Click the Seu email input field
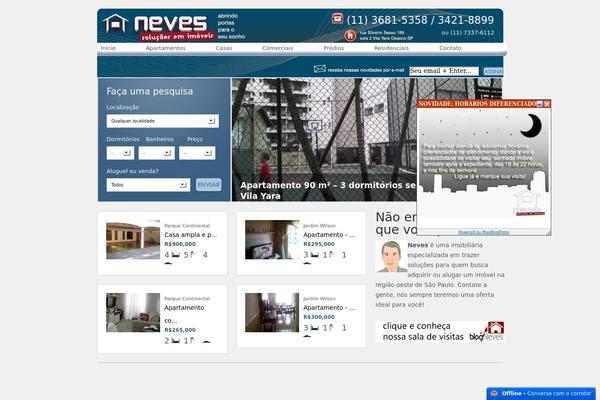 pyautogui.click(x=444, y=71)
